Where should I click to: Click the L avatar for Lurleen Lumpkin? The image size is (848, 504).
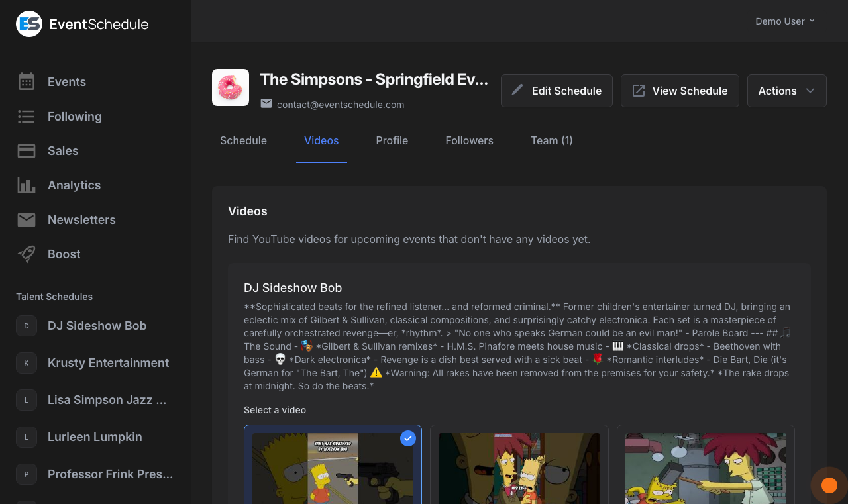(26, 437)
